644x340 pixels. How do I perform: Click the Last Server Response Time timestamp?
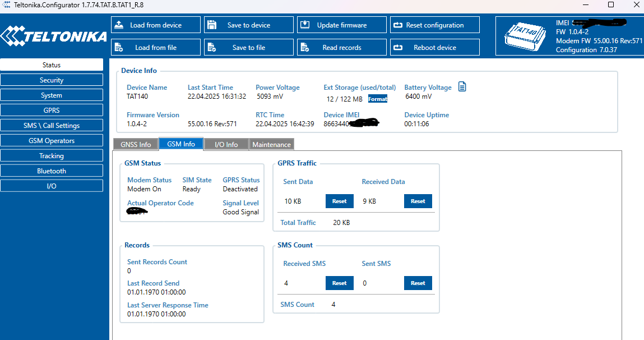pyautogui.click(x=156, y=314)
